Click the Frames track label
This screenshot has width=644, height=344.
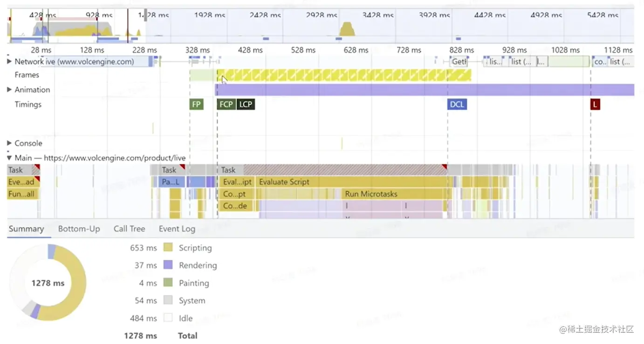27,75
